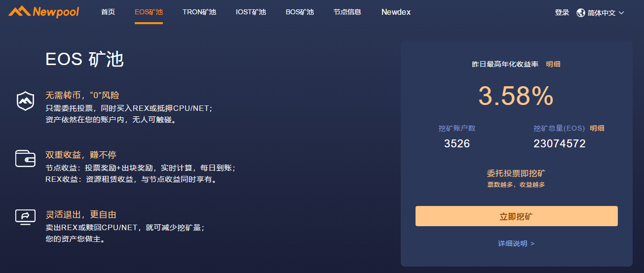Open the 简体中文 language dropdown
The width and height of the screenshot is (644, 273).
coord(606,13)
